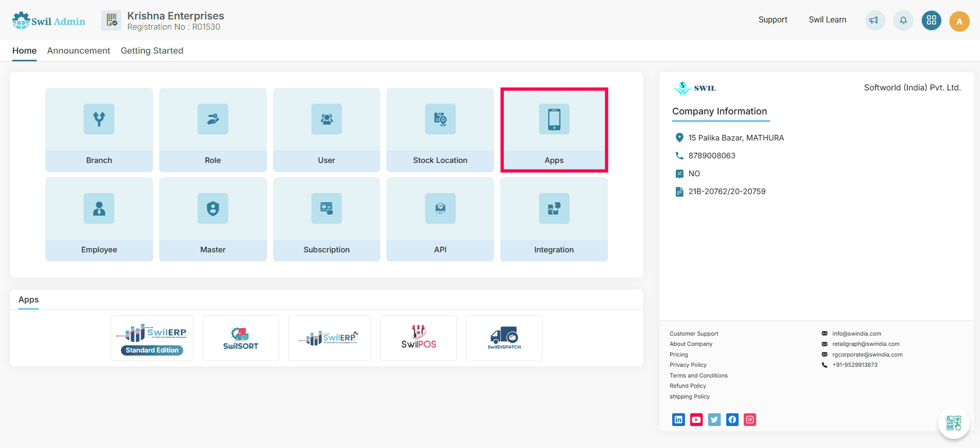
Task: Open the Swil Learn link
Action: 827,20
